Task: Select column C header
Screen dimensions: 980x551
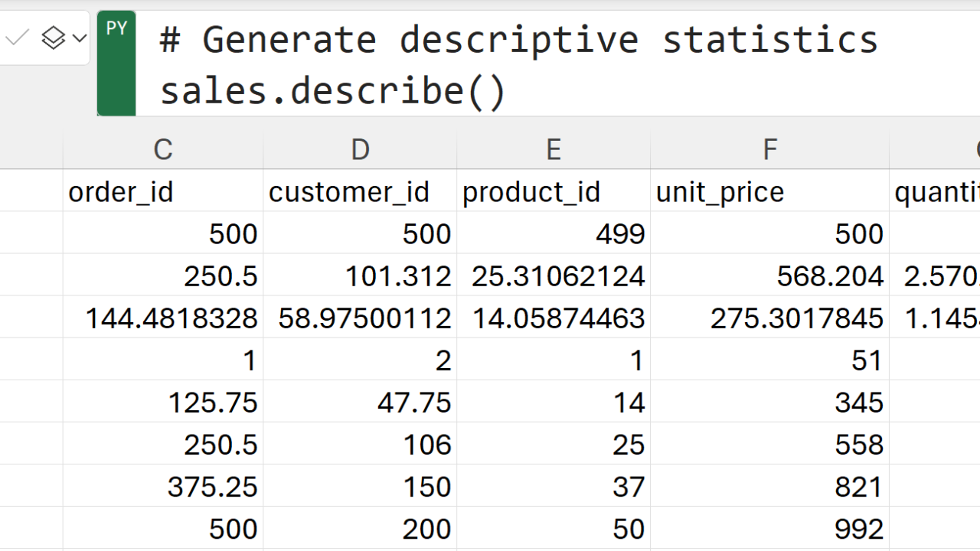Action: 162,150
